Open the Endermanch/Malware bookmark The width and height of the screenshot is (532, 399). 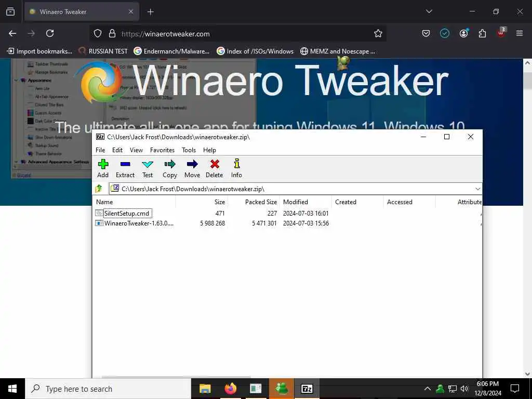[x=171, y=51]
